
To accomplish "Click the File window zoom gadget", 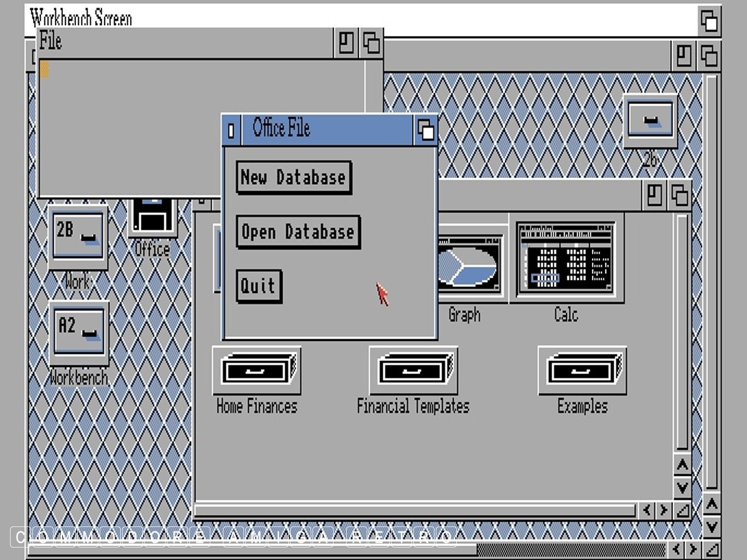I will pos(346,44).
